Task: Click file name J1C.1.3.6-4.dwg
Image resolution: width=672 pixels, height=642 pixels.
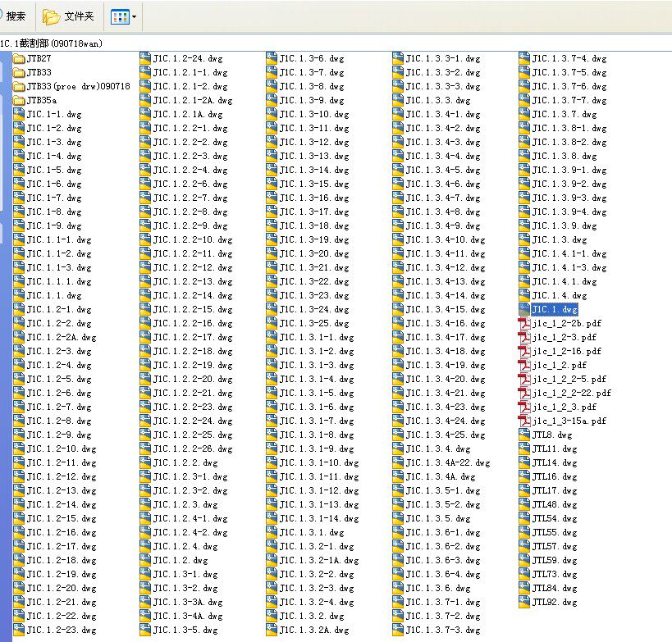Action: [x=443, y=574]
